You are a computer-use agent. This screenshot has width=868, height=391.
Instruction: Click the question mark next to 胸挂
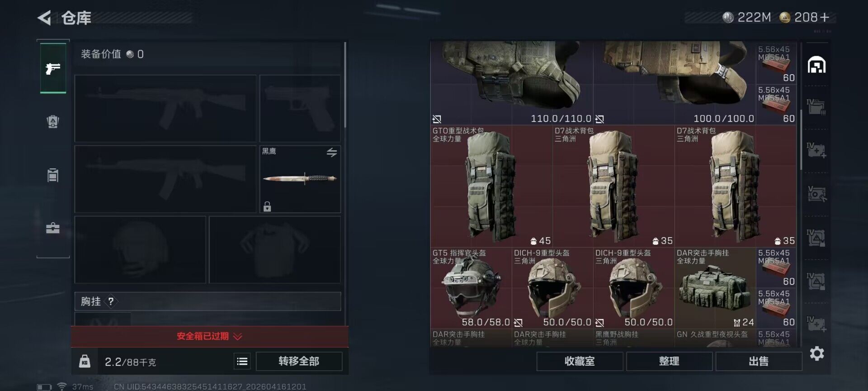tap(111, 301)
